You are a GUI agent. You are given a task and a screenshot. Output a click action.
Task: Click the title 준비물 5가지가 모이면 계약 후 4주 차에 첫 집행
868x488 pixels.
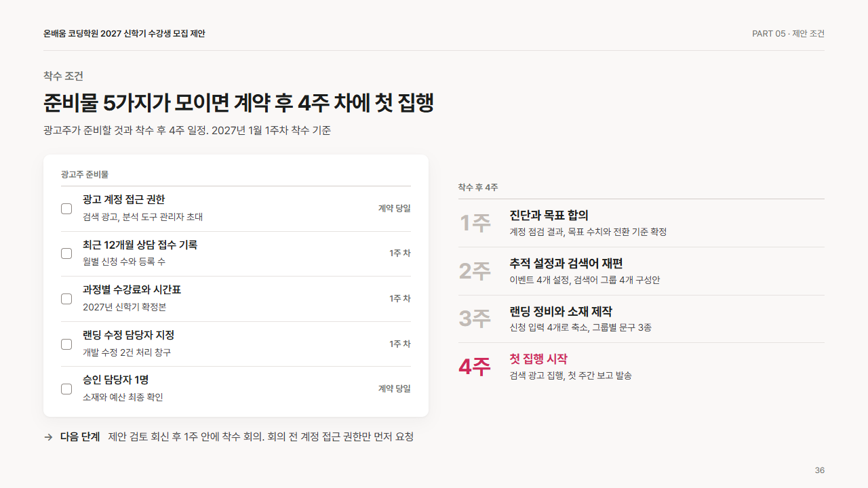pos(239,103)
